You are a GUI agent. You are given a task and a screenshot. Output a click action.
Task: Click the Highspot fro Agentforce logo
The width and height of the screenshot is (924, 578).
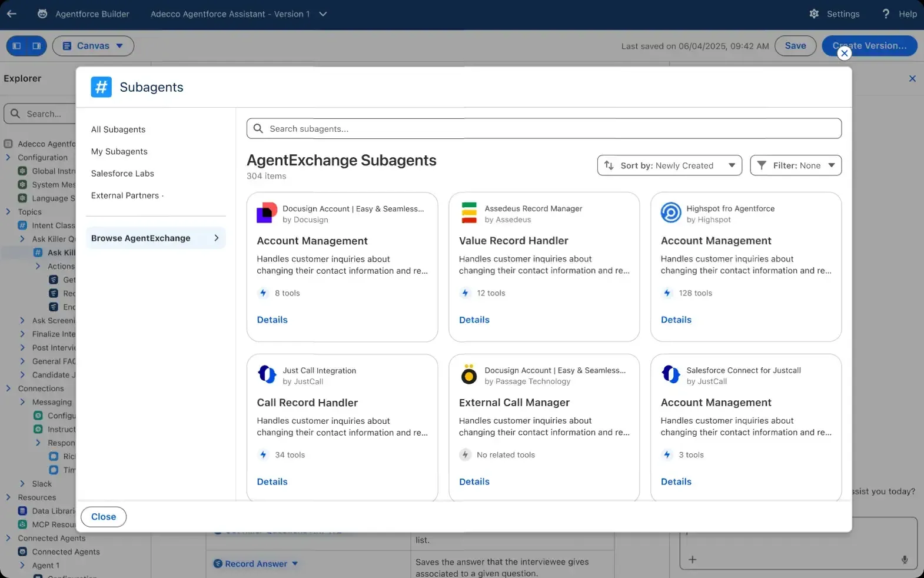671,212
